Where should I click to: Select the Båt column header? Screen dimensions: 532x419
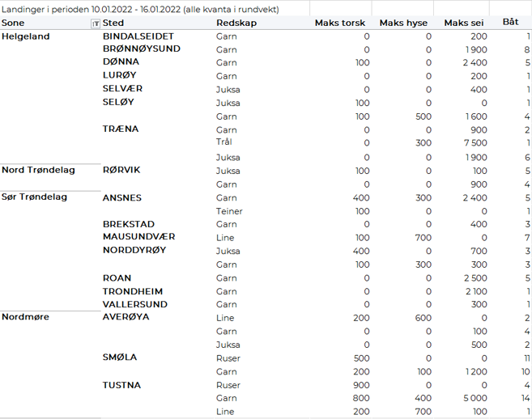pyautogui.click(x=510, y=22)
